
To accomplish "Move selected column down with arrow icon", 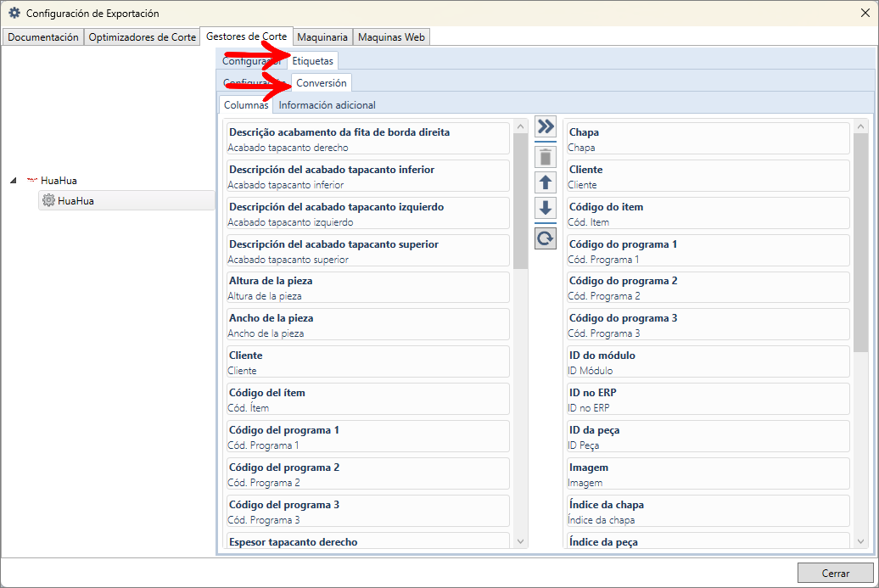I will (546, 208).
